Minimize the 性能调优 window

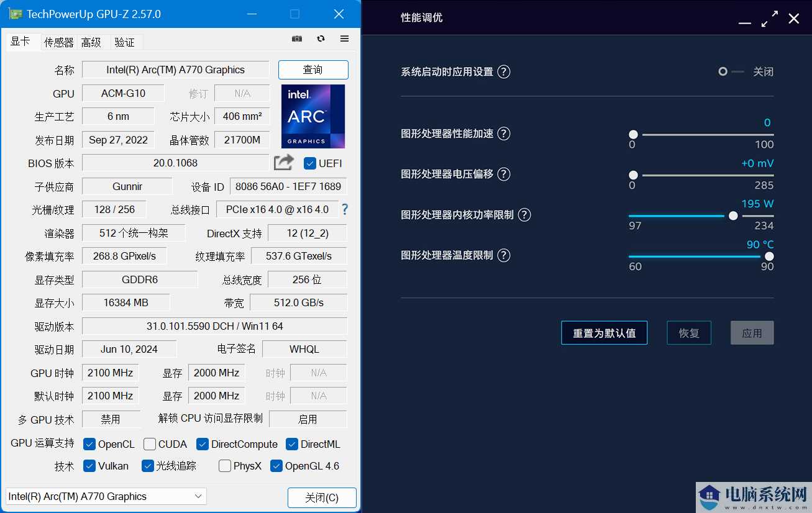click(x=745, y=23)
